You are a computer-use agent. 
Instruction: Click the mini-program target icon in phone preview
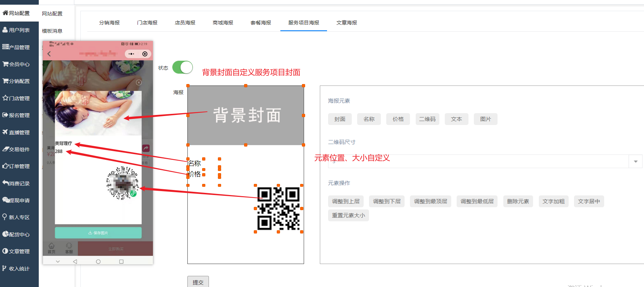(145, 54)
